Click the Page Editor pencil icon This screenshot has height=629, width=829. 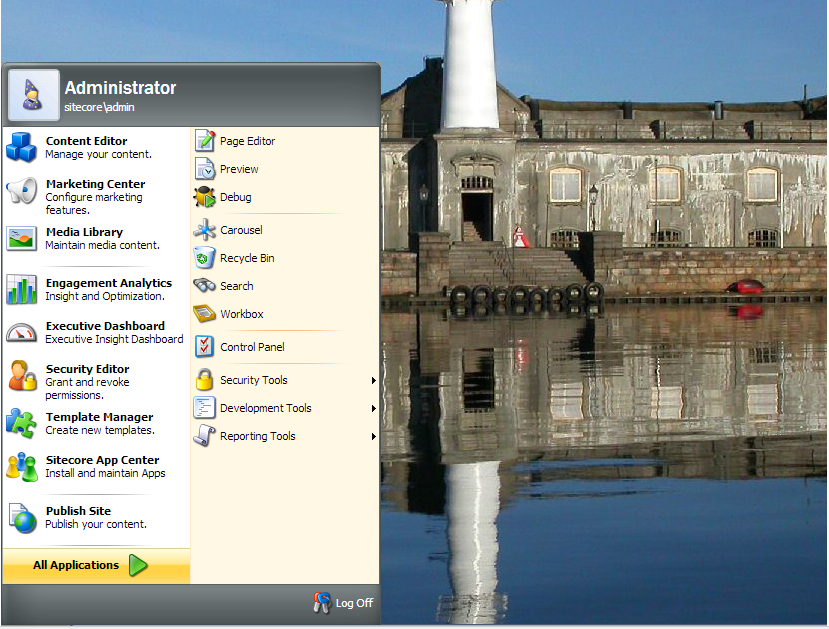point(205,141)
